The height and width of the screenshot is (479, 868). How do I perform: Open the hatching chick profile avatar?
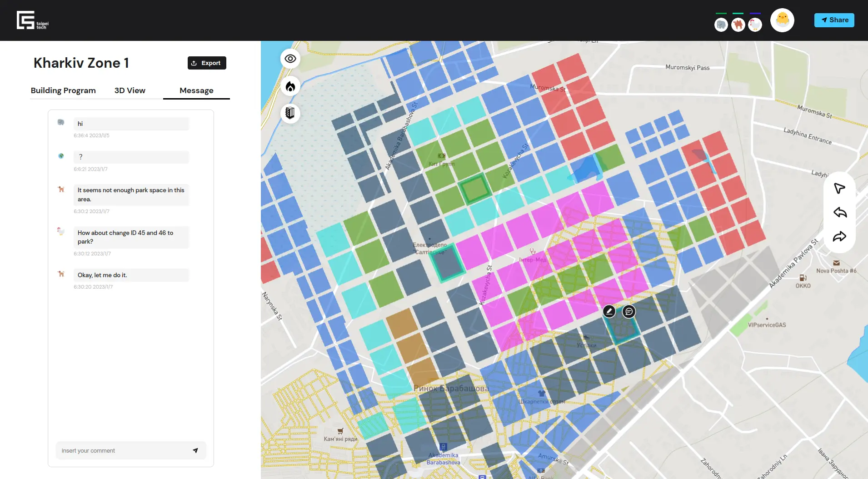[x=782, y=20]
